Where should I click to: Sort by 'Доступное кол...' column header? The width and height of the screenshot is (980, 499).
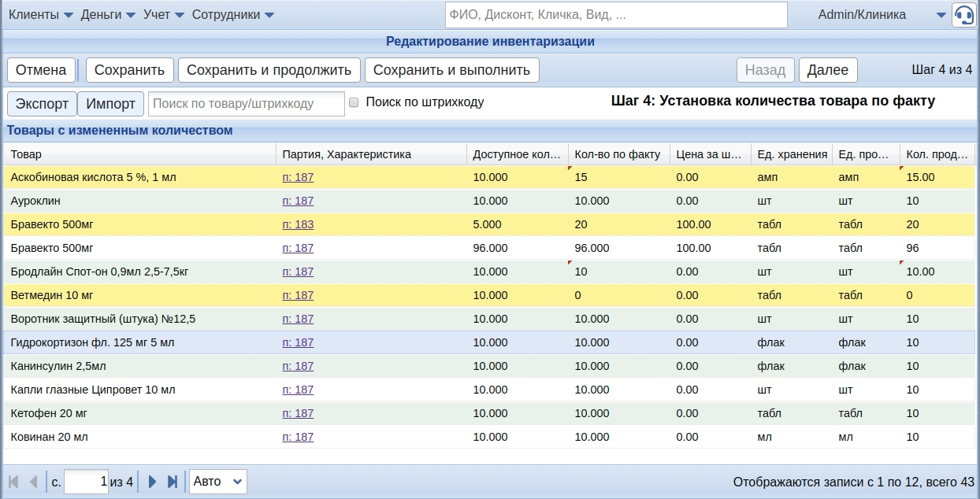[x=518, y=154]
